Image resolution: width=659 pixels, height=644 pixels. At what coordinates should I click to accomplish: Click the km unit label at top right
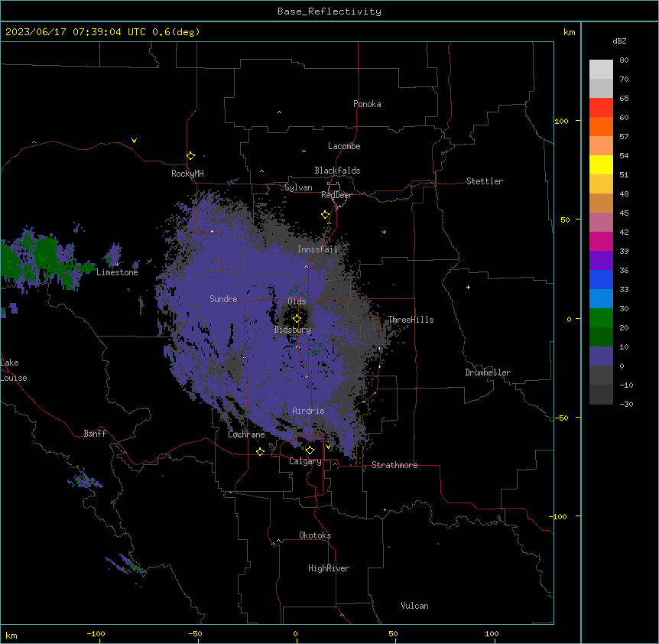tap(569, 32)
